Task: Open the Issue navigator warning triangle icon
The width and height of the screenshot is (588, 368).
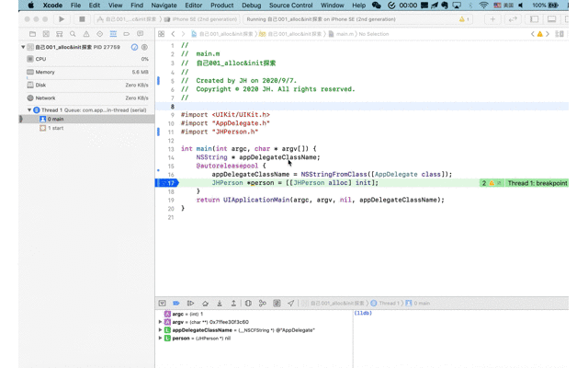Action: (x=86, y=34)
